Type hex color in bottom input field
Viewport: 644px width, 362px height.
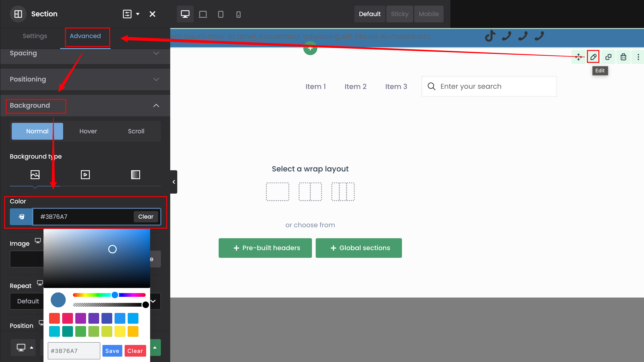(x=73, y=351)
